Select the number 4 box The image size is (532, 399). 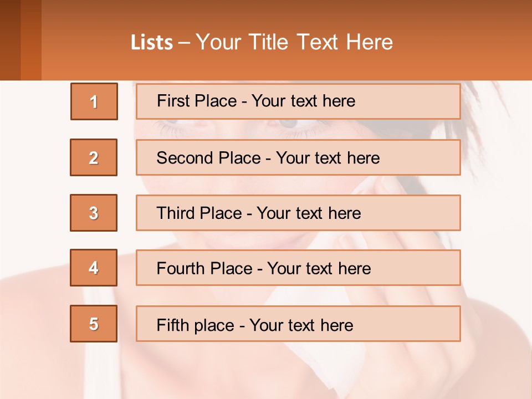[94, 268]
